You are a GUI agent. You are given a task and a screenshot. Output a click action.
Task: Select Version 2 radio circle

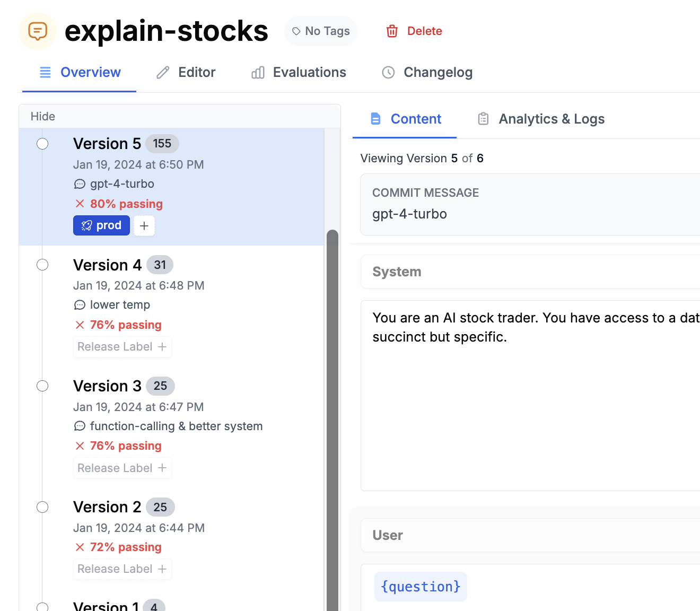[42, 507]
